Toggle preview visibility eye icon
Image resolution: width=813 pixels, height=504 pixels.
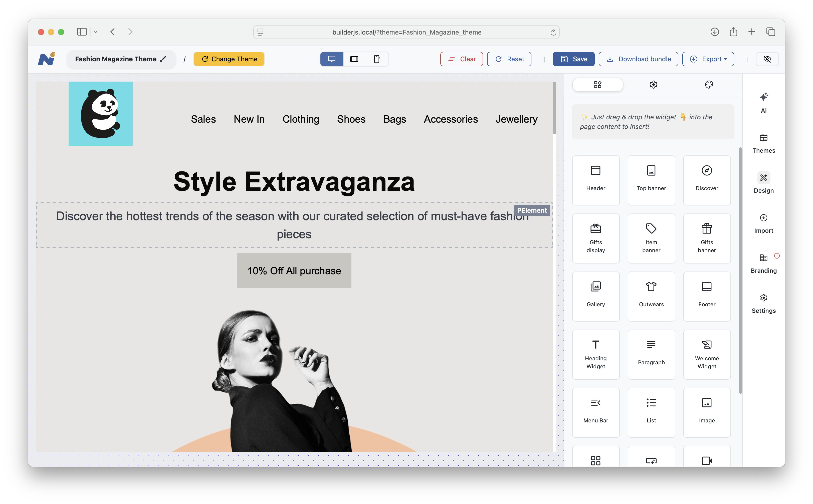coord(767,59)
